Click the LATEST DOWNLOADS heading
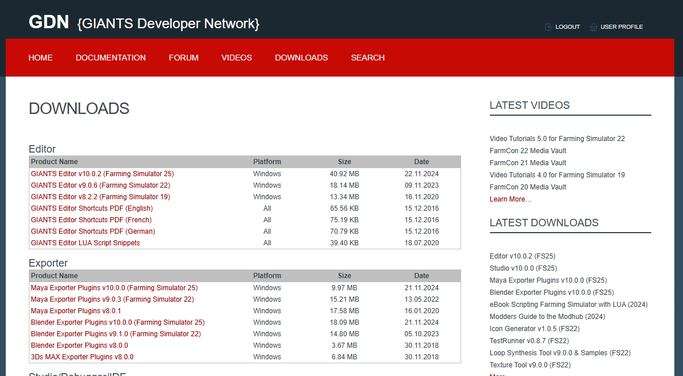The image size is (683, 376). 544,223
